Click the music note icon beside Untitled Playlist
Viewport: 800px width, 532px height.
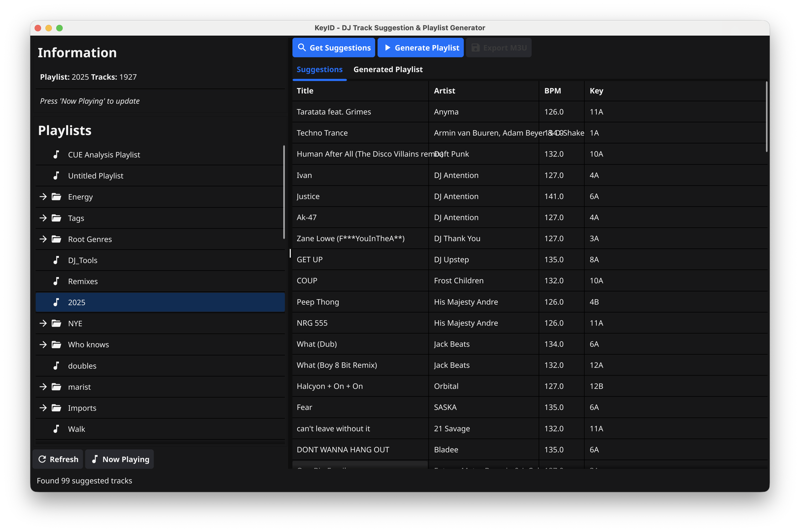(x=56, y=176)
